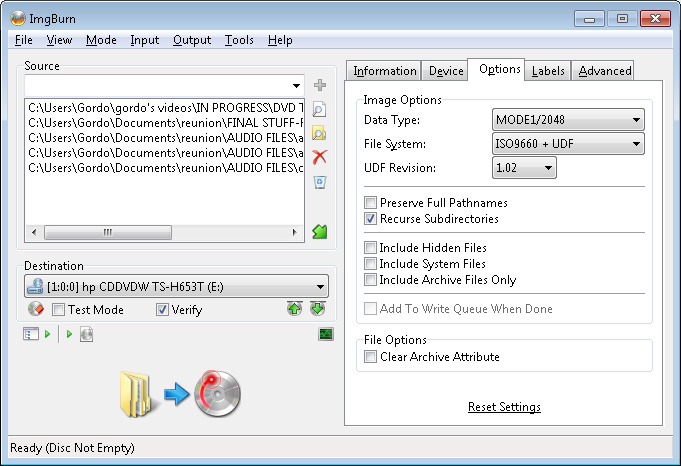Open the File System dropdown
The height and width of the screenshot is (466, 681).
(568, 144)
